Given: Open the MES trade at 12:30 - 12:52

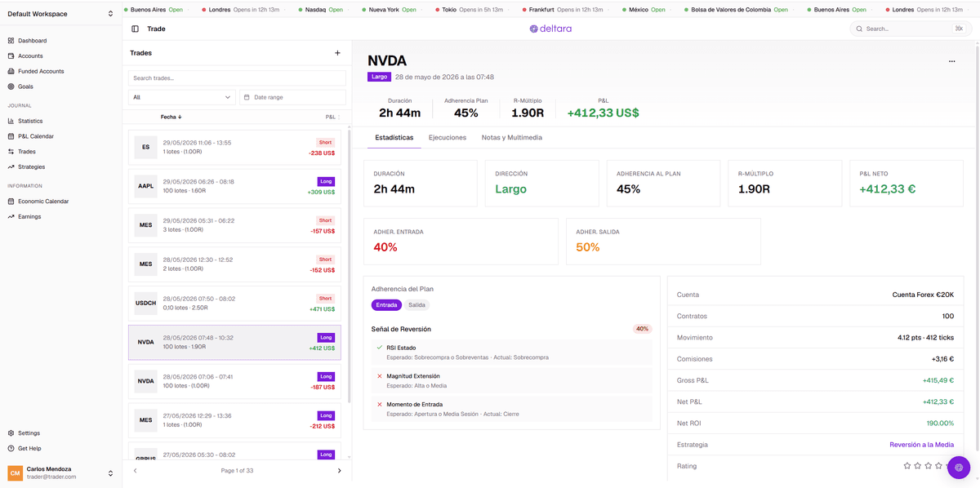Looking at the screenshot, I should tap(234, 264).
